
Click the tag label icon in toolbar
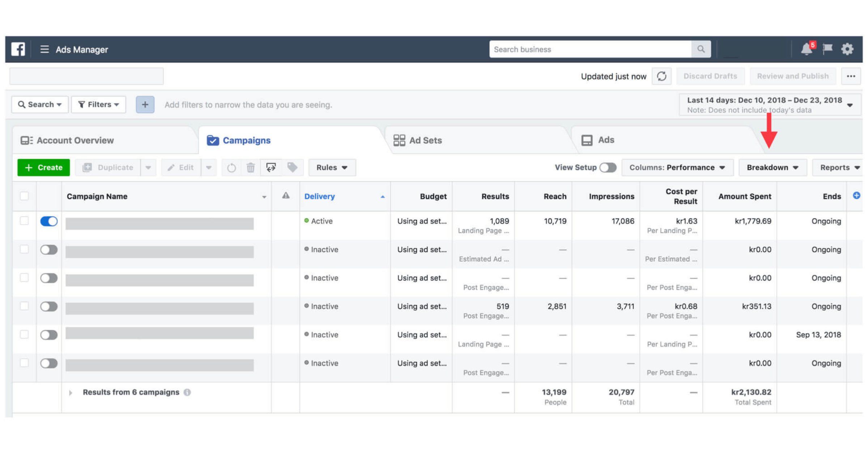point(292,168)
